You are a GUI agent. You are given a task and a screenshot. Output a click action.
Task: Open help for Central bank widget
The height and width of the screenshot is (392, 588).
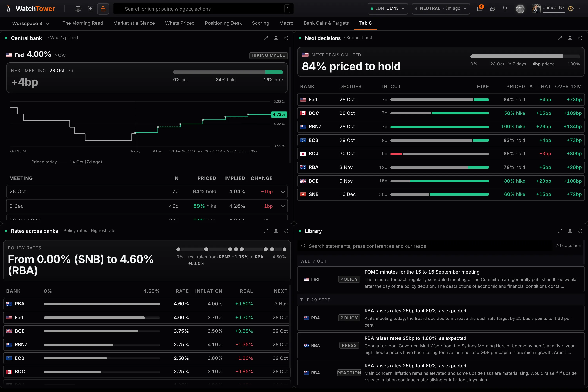point(286,38)
